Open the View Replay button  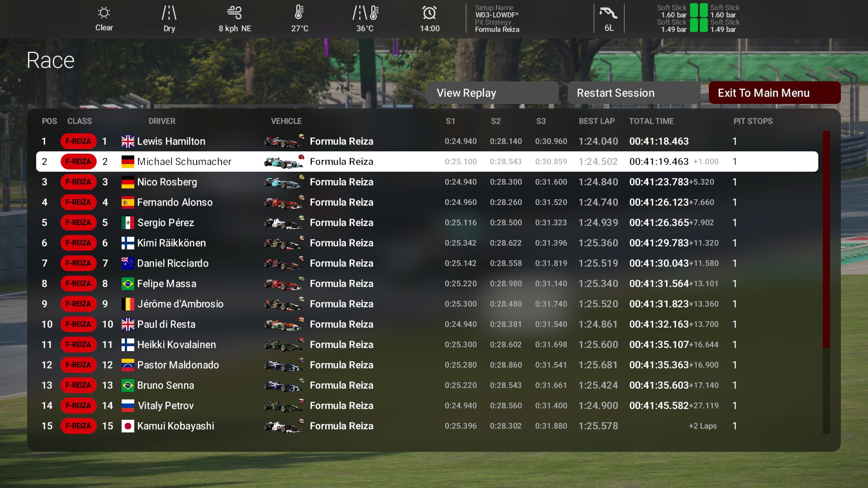[492, 93]
